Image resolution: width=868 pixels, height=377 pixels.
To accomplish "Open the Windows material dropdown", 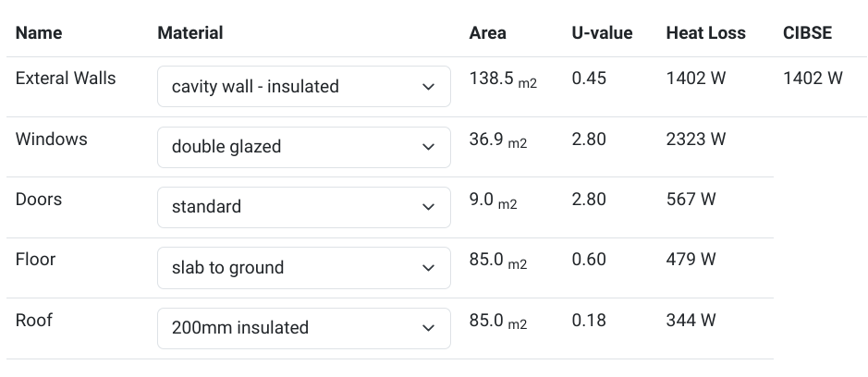I will point(303,147).
